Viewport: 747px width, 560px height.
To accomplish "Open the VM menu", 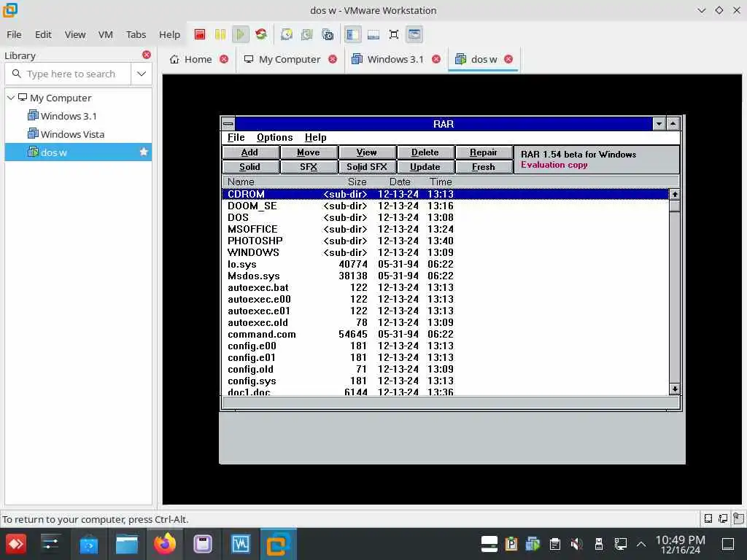I will point(105,34).
